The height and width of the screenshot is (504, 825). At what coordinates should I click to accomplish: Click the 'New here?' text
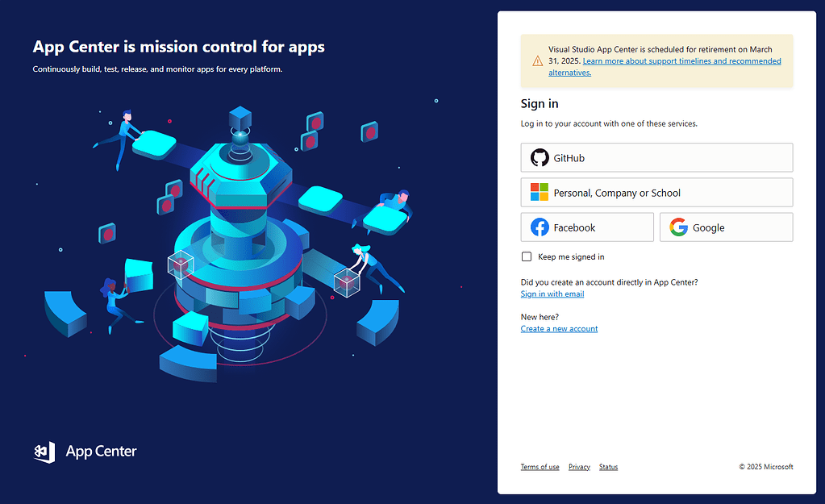click(540, 317)
